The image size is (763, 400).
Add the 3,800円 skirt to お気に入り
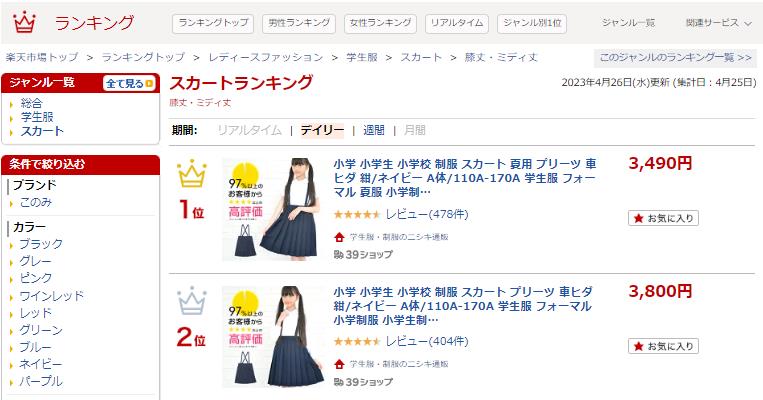[663, 346]
